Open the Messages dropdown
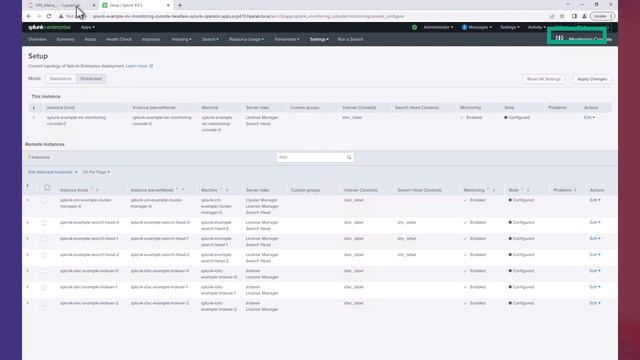 click(x=480, y=27)
